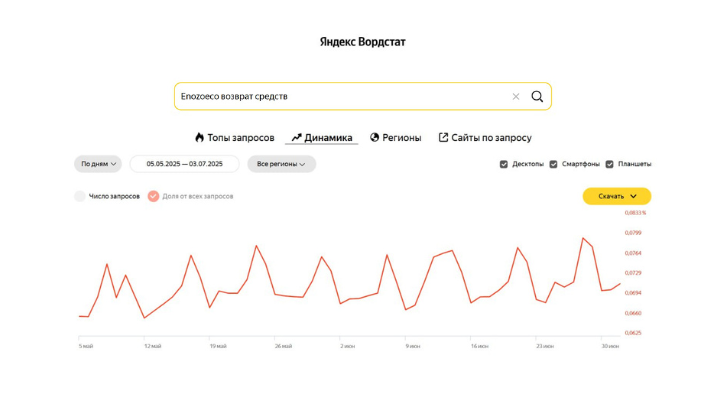721x407 pixels.
Task: Uncheck the Десктопы checkbox
Action: [x=504, y=164]
